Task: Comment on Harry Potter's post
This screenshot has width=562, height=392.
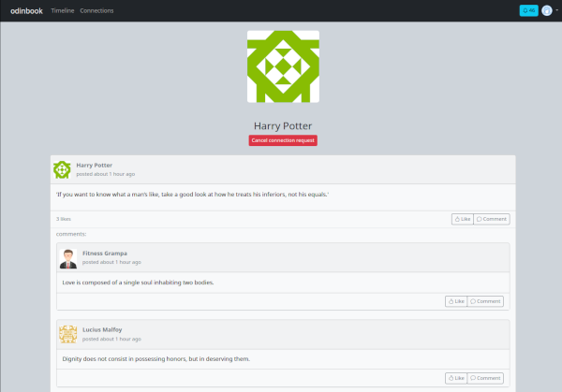Action: click(492, 219)
